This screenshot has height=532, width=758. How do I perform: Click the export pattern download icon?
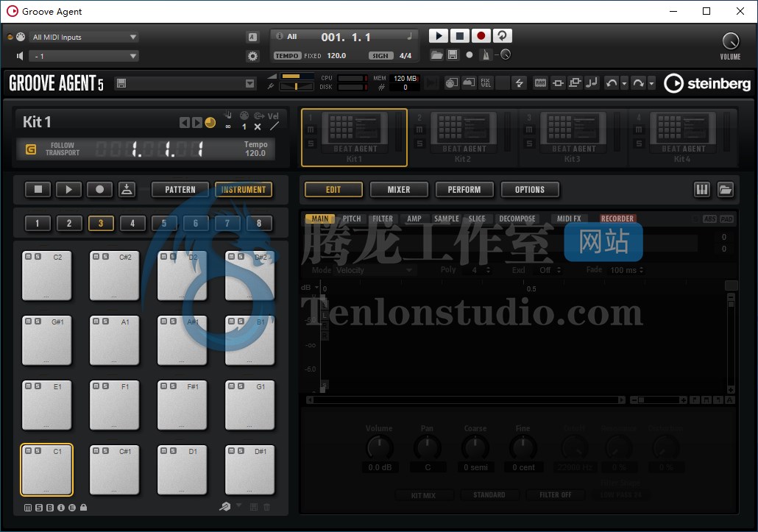coord(127,189)
